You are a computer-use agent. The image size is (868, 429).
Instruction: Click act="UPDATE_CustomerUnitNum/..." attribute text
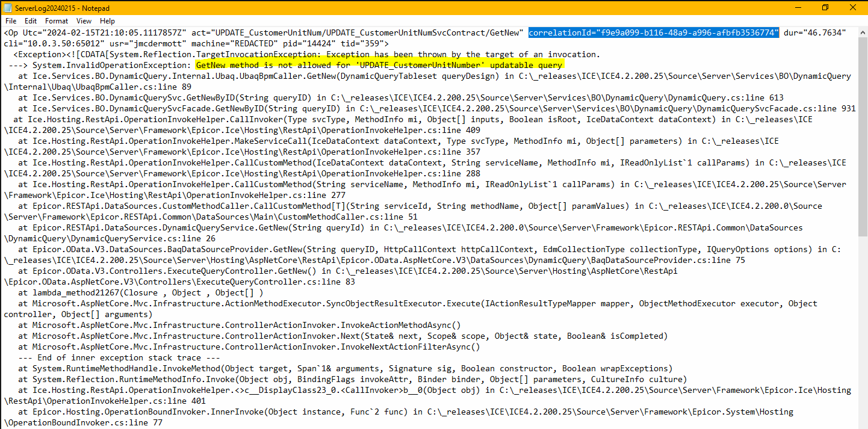click(358, 32)
